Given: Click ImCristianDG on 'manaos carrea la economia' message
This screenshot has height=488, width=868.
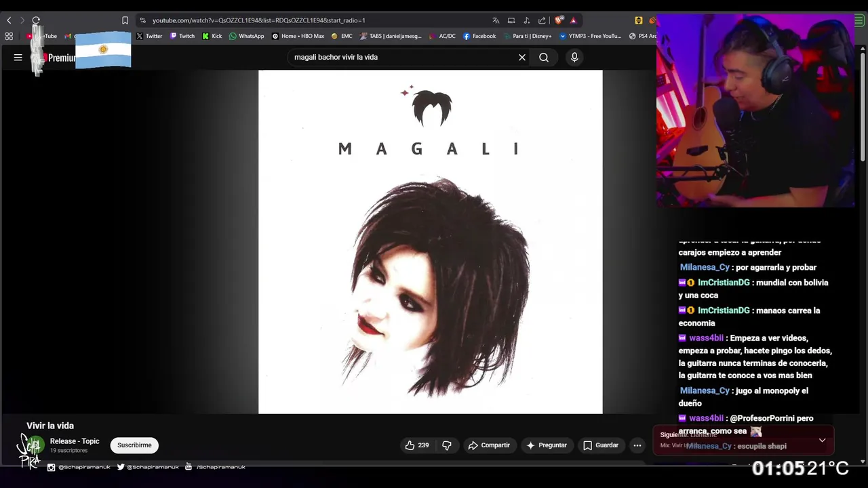Looking at the screenshot, I should click(724, 310).
